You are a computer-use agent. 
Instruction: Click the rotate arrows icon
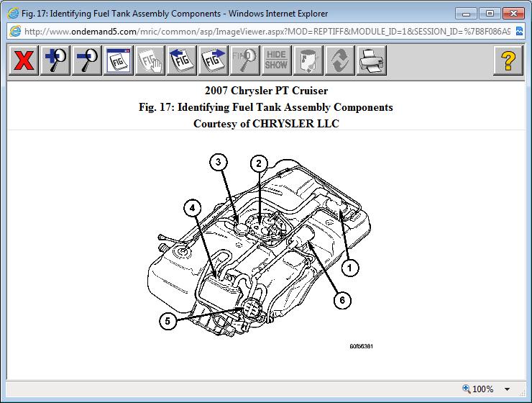pyautogui.click(x=339, y=60)
